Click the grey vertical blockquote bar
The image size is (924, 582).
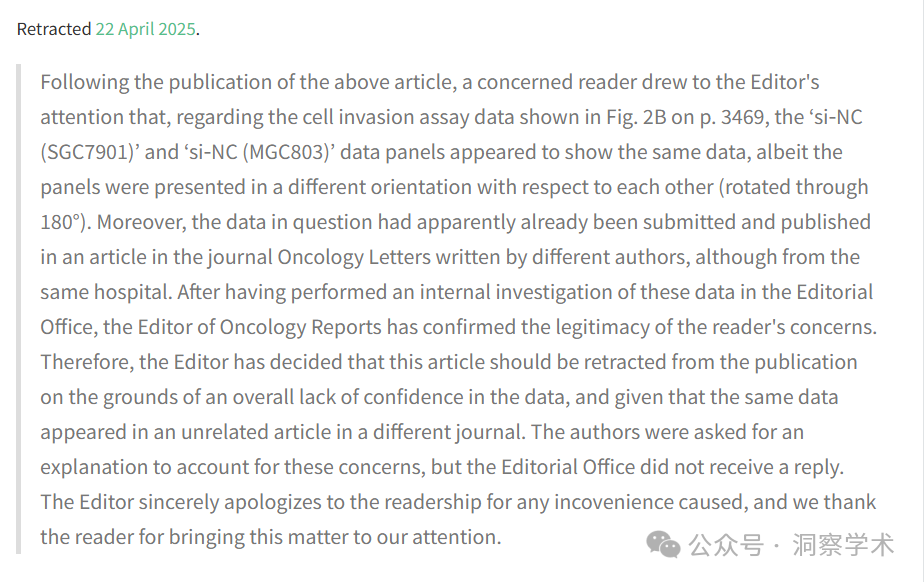coord(18,309)
